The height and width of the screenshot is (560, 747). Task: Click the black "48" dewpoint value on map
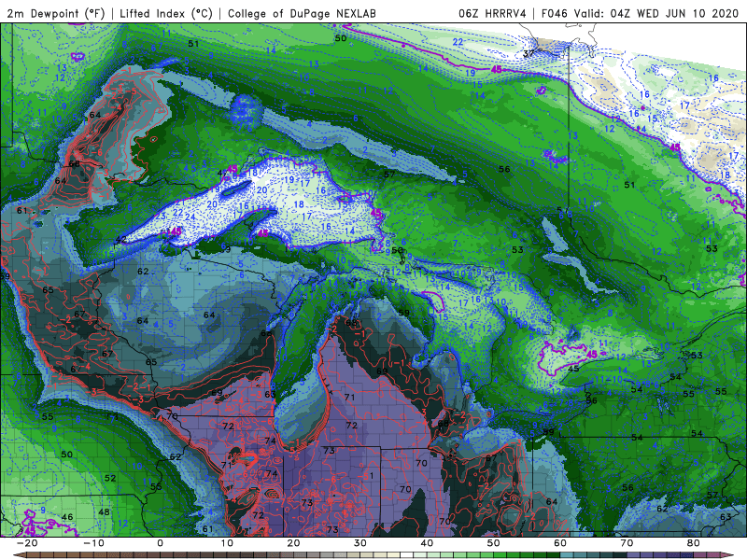tap(104, 512)
